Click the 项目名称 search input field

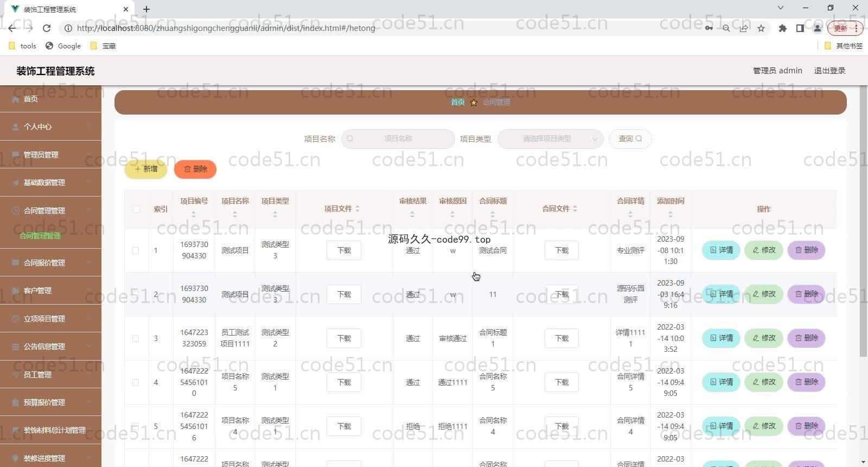pos(398,139)
